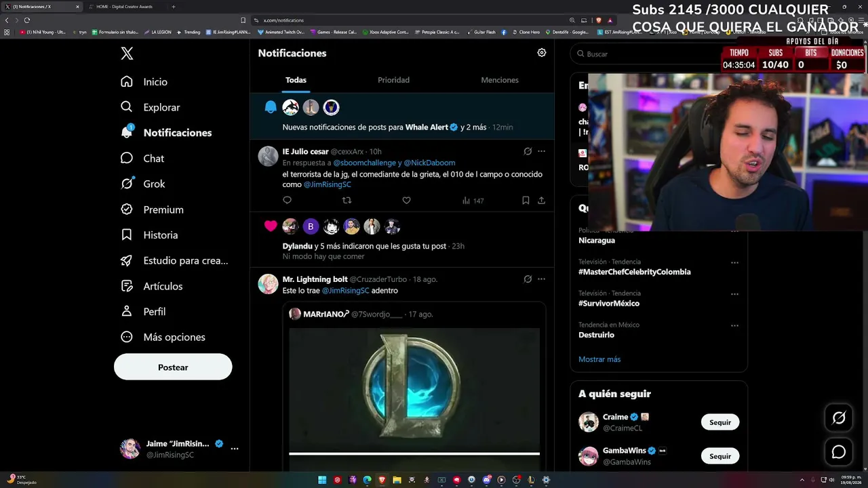Open Discord from the taskbar
The image size is (868, 488).
[486, 480]
